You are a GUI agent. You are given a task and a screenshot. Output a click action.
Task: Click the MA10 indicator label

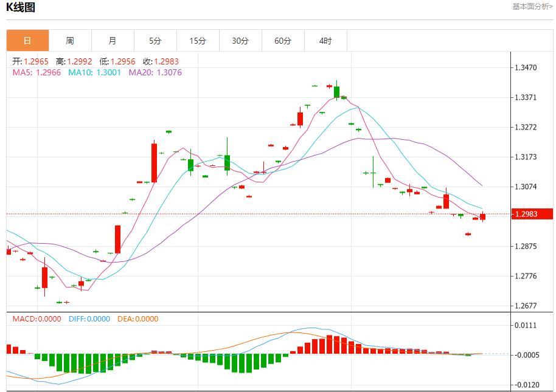click(94, 72)
